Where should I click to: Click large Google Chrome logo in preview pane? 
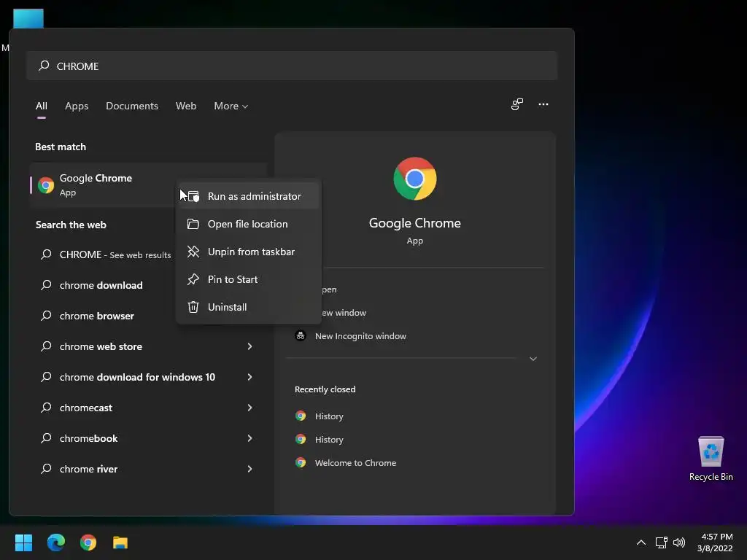click(415, 179)
